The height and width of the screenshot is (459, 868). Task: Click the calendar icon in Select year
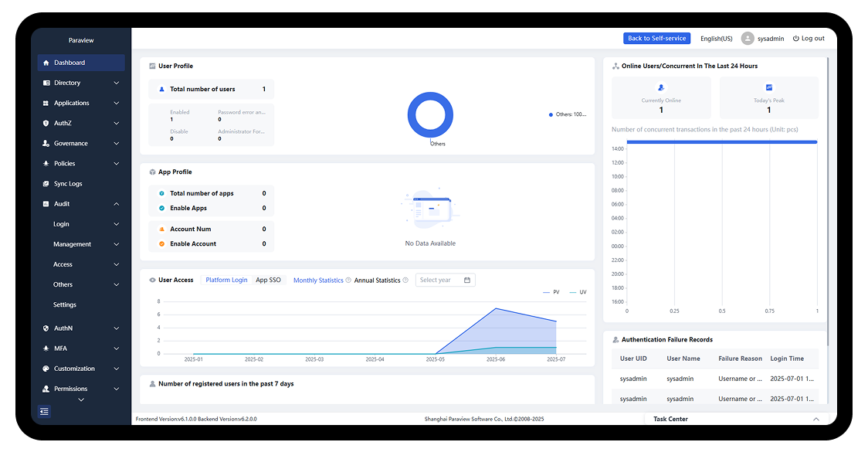point(466,280)
